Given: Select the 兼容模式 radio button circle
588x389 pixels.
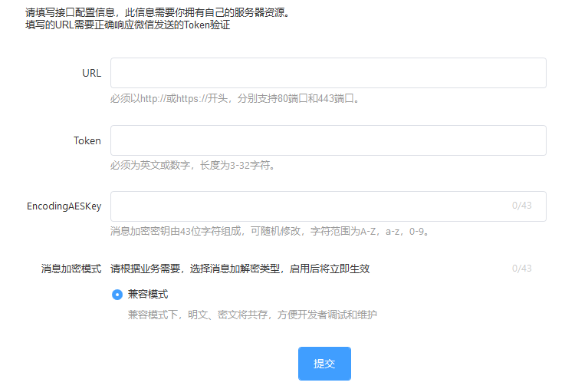Looking at the screenshot, I should click(117, 295).
